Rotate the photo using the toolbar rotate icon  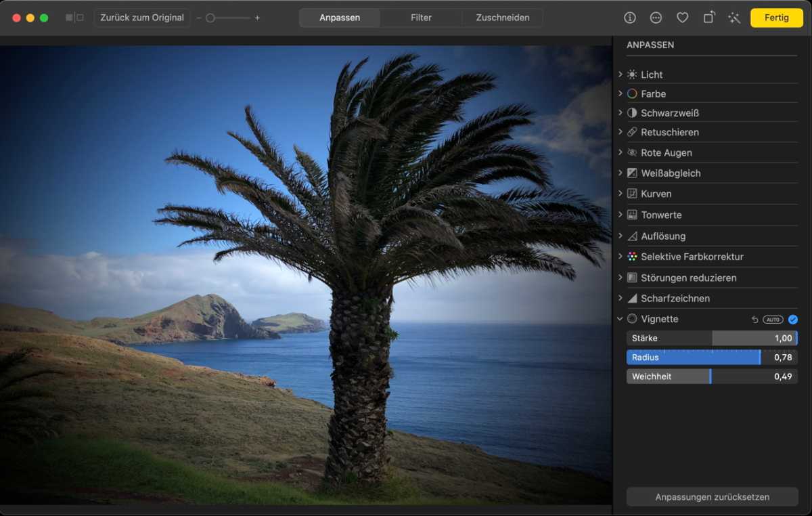click(708, 18)
